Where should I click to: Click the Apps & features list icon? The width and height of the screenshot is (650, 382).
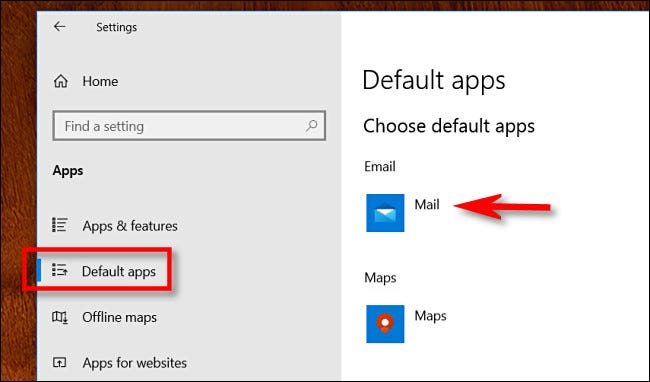[60, 225]
